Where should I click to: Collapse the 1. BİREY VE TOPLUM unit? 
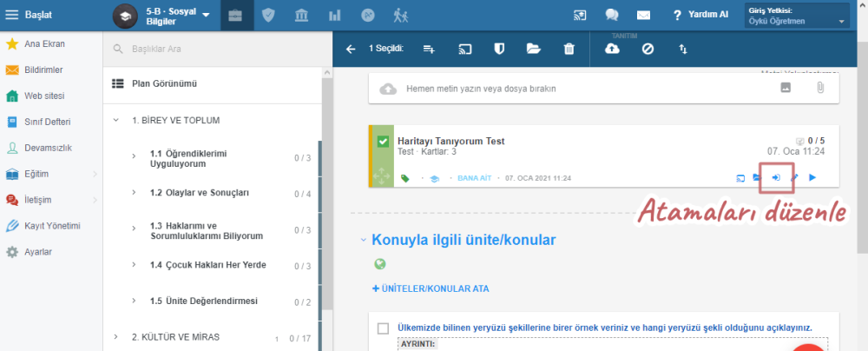(x=115, y=120)
